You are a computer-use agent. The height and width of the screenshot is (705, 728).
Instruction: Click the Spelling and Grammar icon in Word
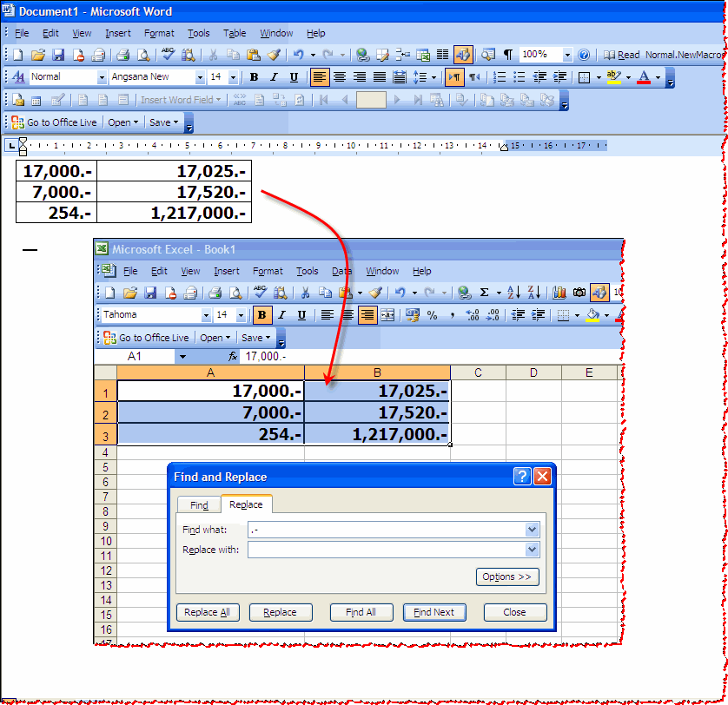pyautogui.click(x=168, y=55)
